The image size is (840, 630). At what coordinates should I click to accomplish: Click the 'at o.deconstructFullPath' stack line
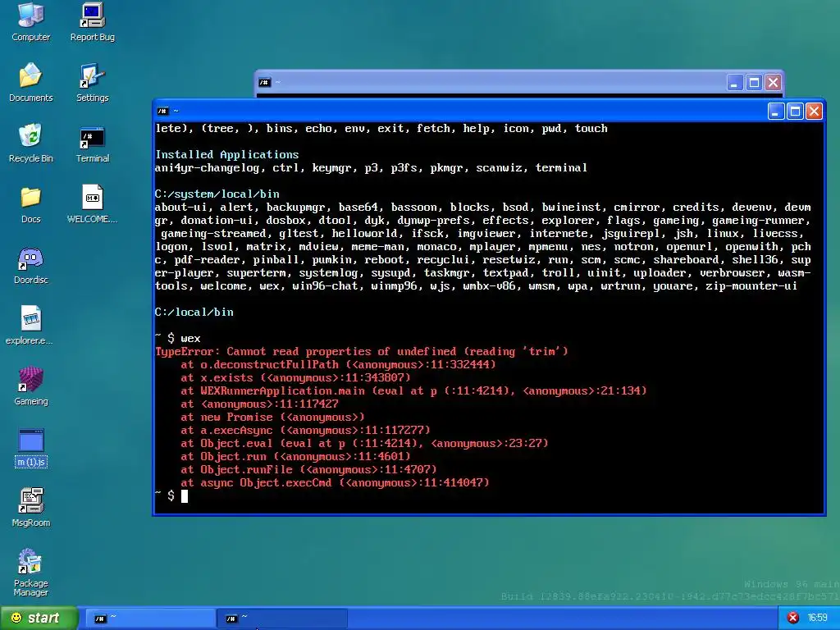[338, 364]
